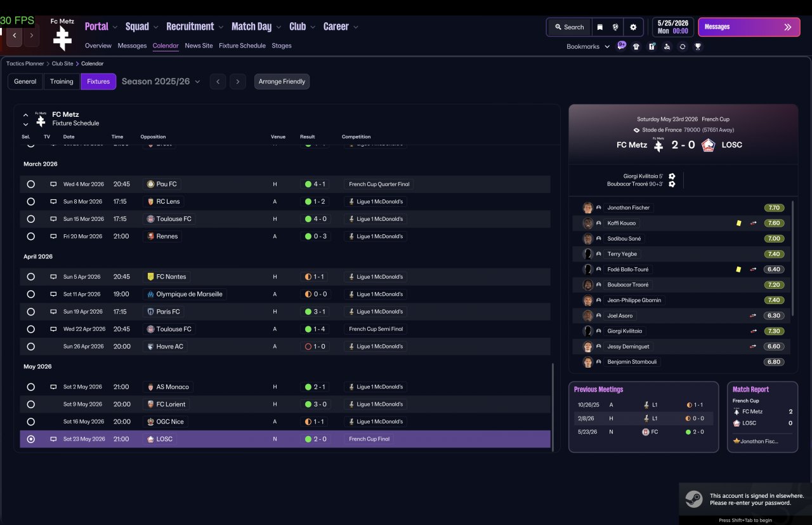Image resolution: width=812 pixels, height=525 pixels.
Task: Open the Match Day dropdown menu
Action: pos(256,27)
